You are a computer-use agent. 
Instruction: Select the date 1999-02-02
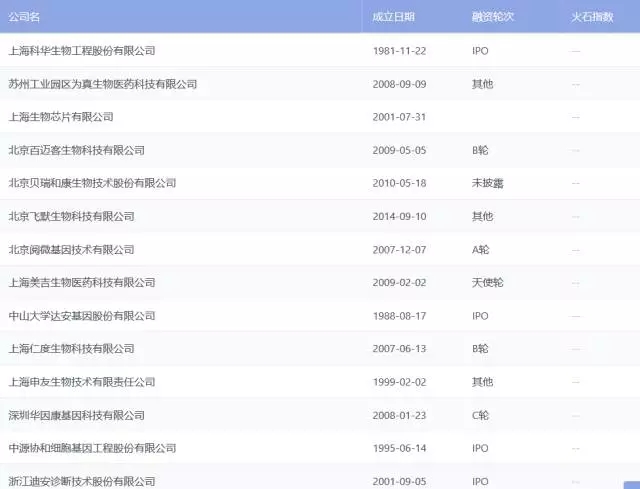tap(399, 382)
